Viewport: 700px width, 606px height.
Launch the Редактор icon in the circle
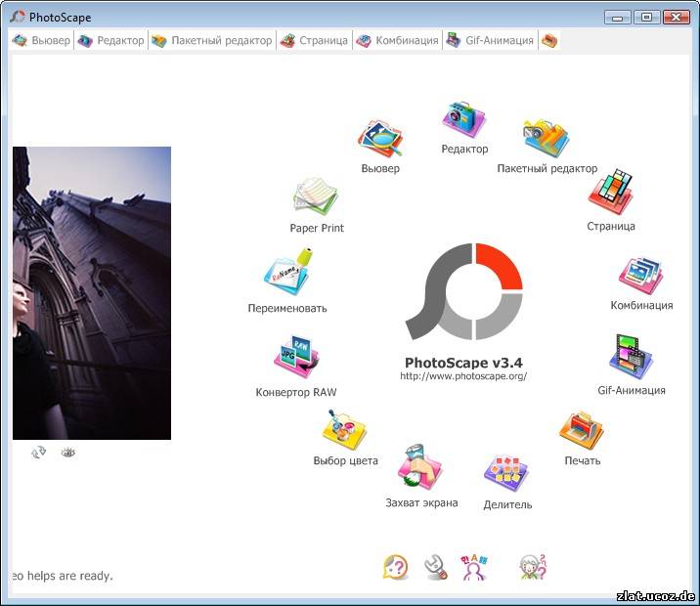(x=463, y=119)
